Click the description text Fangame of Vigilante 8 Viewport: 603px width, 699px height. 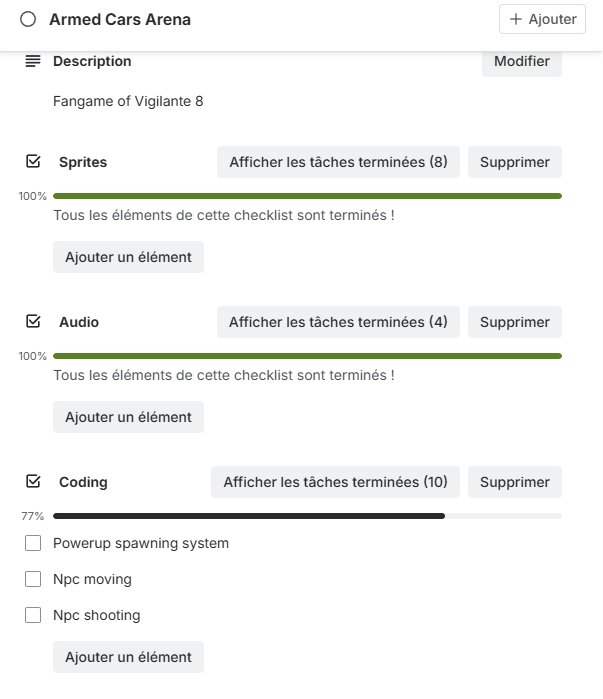[128, 101]
